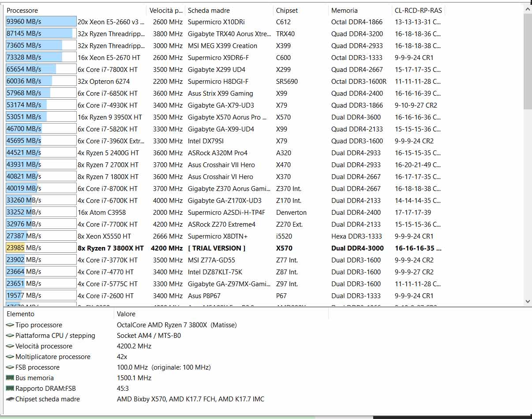Click the 93960 MB/s result bar
The width and height of the screenshot is (532, 419).
41,22
